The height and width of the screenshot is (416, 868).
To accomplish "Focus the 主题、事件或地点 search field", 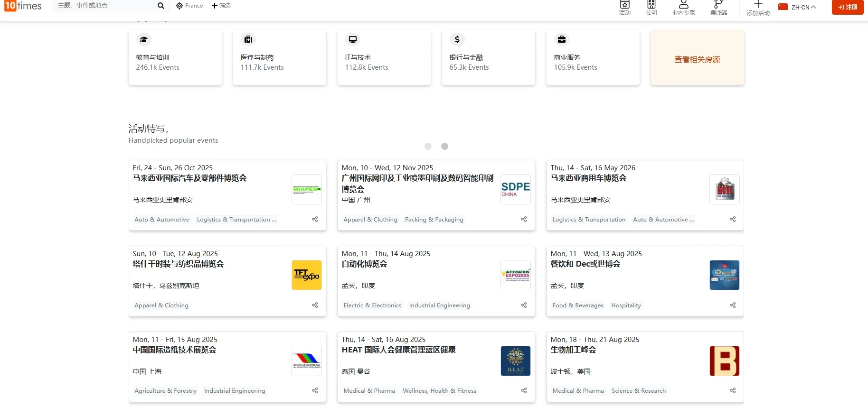I will point(105,6).
